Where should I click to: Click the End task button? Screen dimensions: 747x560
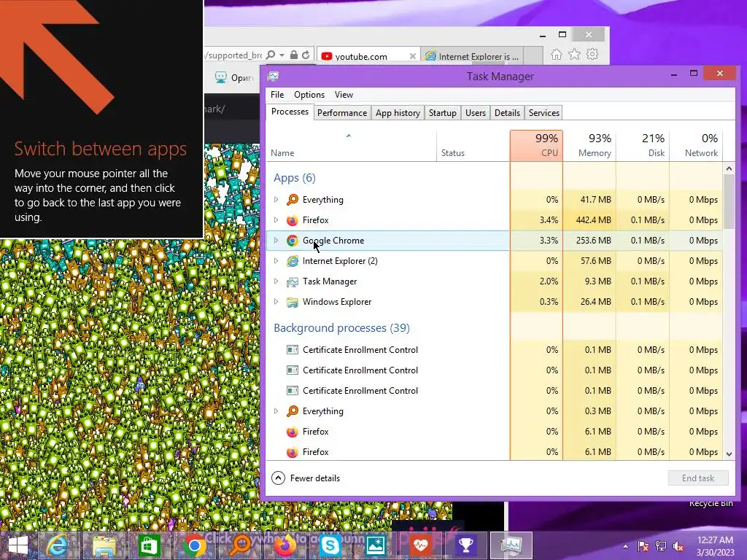point(698,478)
